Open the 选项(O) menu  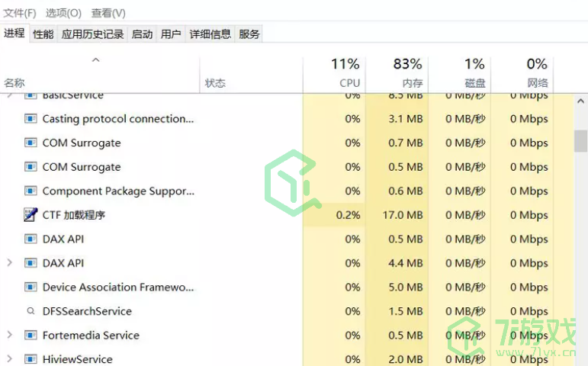coord(63,13)
